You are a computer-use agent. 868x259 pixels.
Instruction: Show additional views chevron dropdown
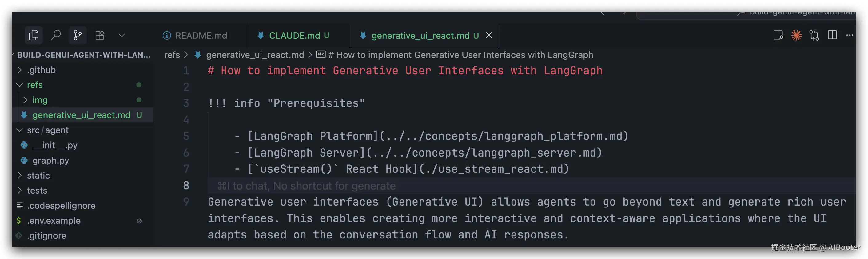(121, 35)
